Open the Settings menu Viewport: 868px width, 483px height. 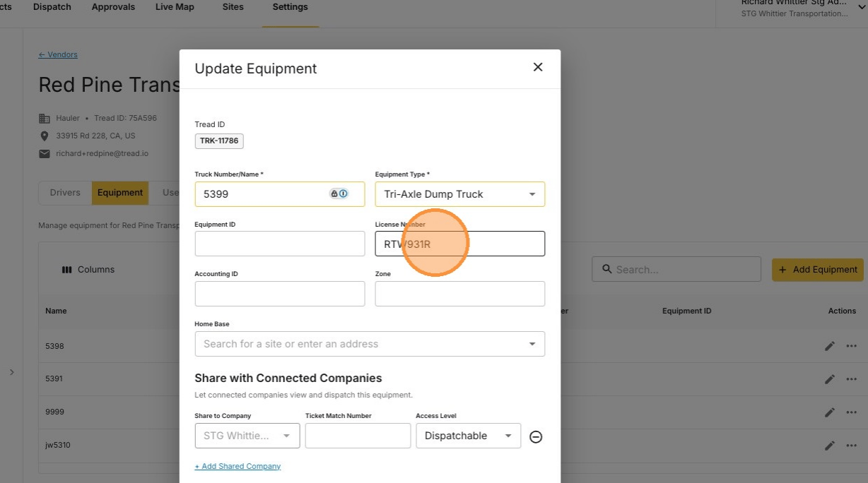point(290,7)
